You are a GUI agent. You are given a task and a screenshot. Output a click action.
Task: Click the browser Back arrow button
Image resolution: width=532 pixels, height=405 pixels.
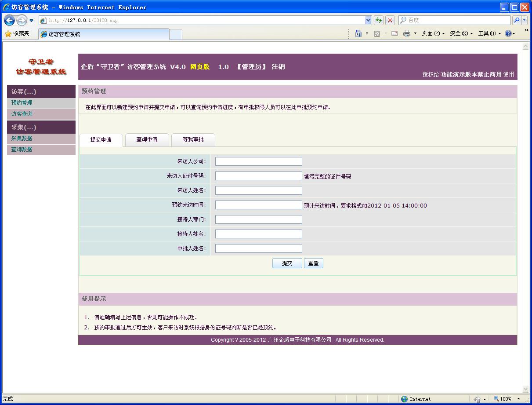(x=10, y=20)
